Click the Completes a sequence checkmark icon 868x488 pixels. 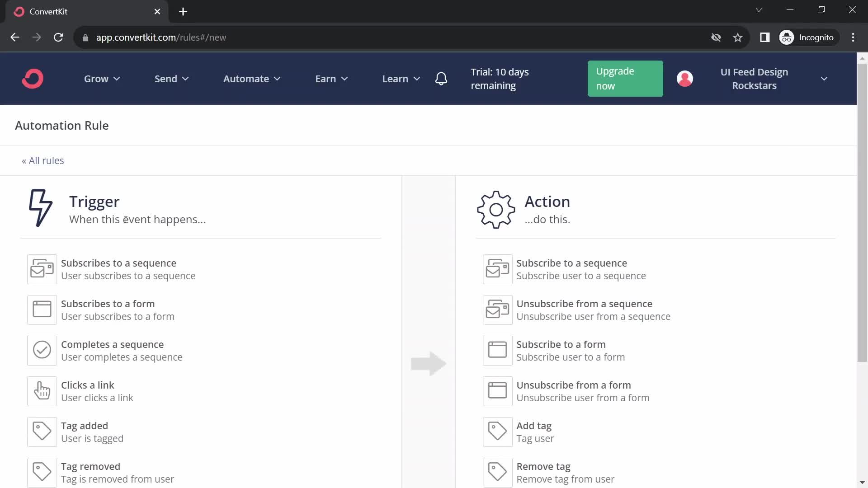pos(41,350)
